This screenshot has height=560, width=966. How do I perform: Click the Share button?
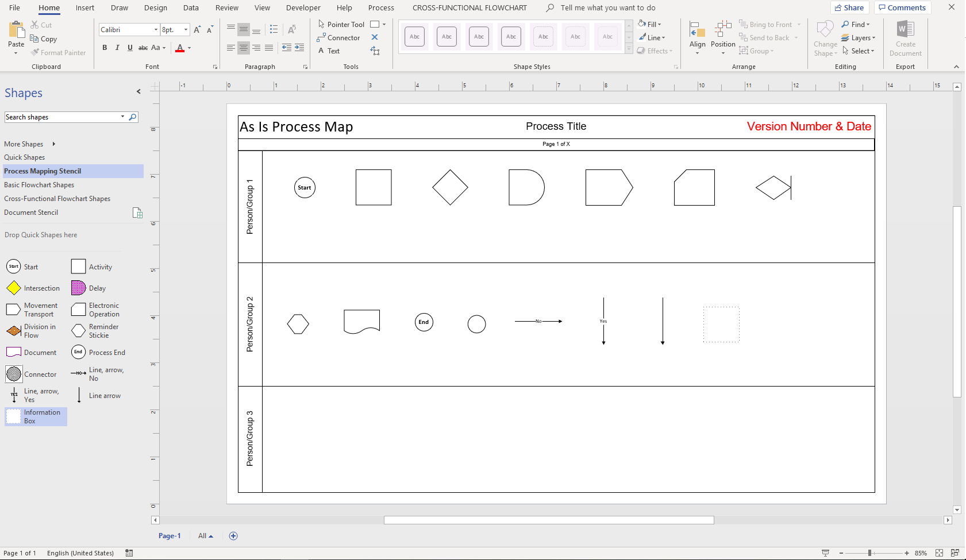pyautogui.click(x=849, y=8)
